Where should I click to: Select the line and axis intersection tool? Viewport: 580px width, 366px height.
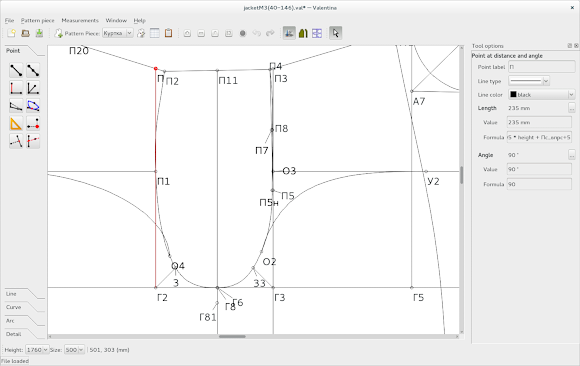click(x=33, y=141)
